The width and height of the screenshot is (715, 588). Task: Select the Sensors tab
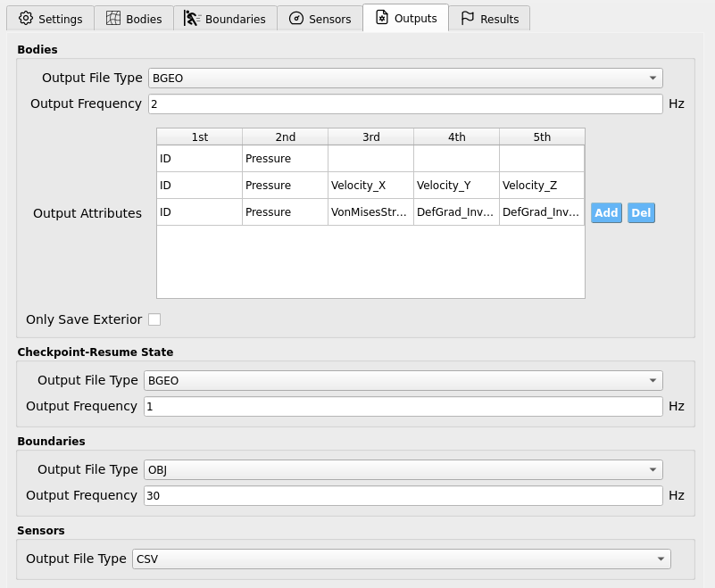tap(320, 18)
